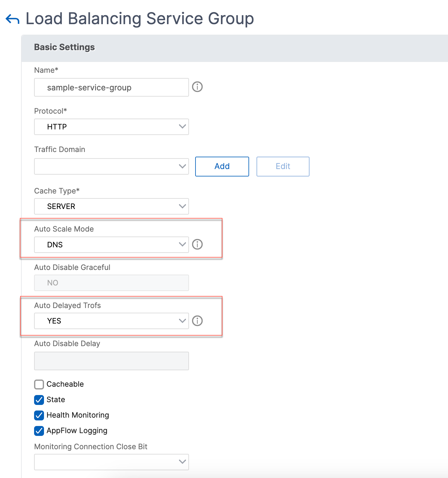Turn off AppFlow Logging checkbox
The height and width of the screenshot is (478, 448).
[x=39, y=431]
